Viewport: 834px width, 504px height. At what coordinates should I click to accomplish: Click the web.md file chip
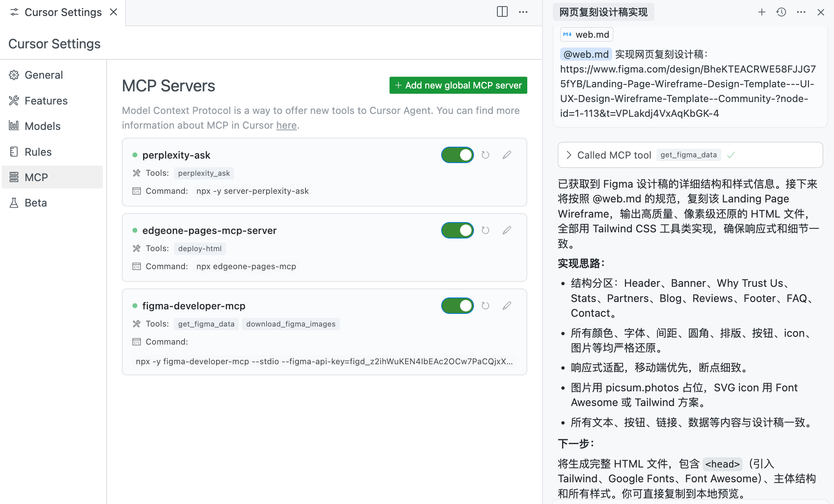coord(586,35)
